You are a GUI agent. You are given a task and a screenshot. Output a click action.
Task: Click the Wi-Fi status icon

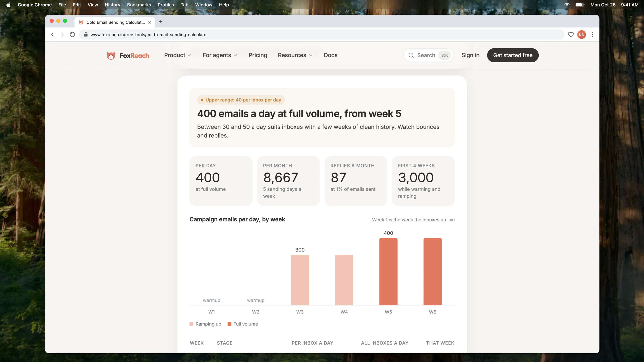(x=567, y=5)
